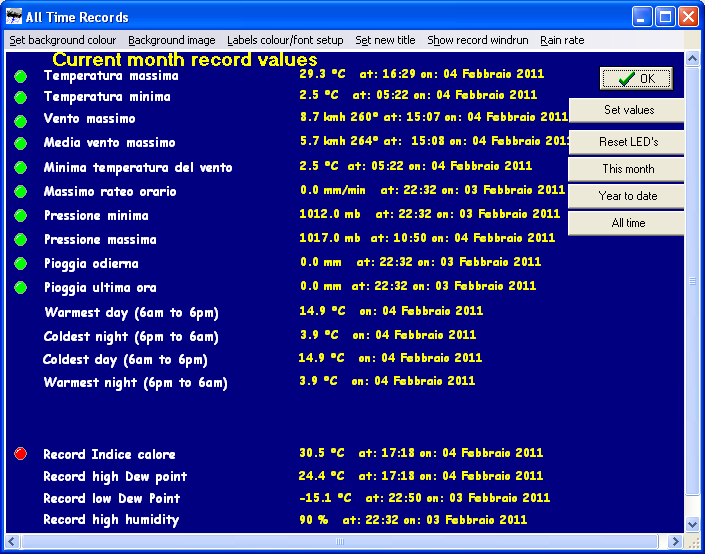Click the Record low Dew Point label
The height and width of the screenshot is (554, 705).
[x=112, y=498]
